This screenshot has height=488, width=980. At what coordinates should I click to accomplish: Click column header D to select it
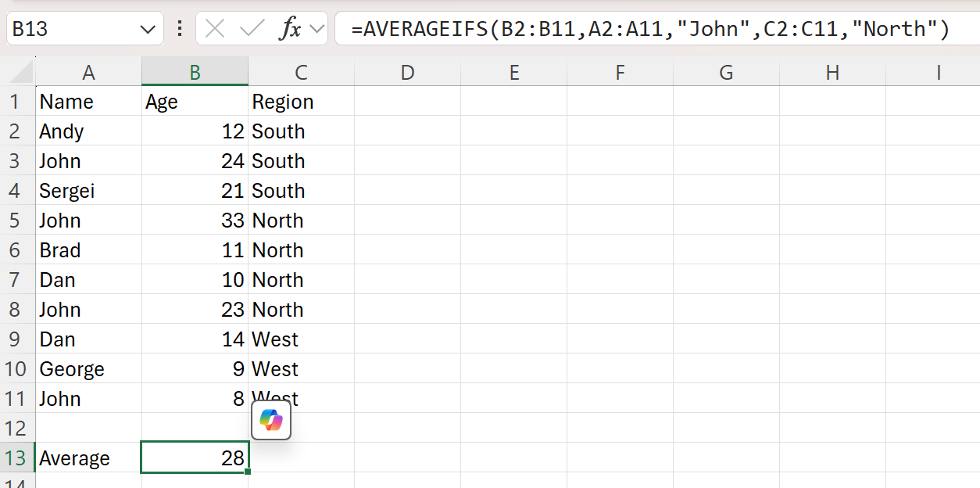407,71
